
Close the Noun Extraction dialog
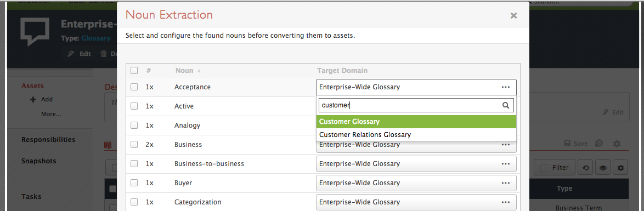(x=513, y=15)
